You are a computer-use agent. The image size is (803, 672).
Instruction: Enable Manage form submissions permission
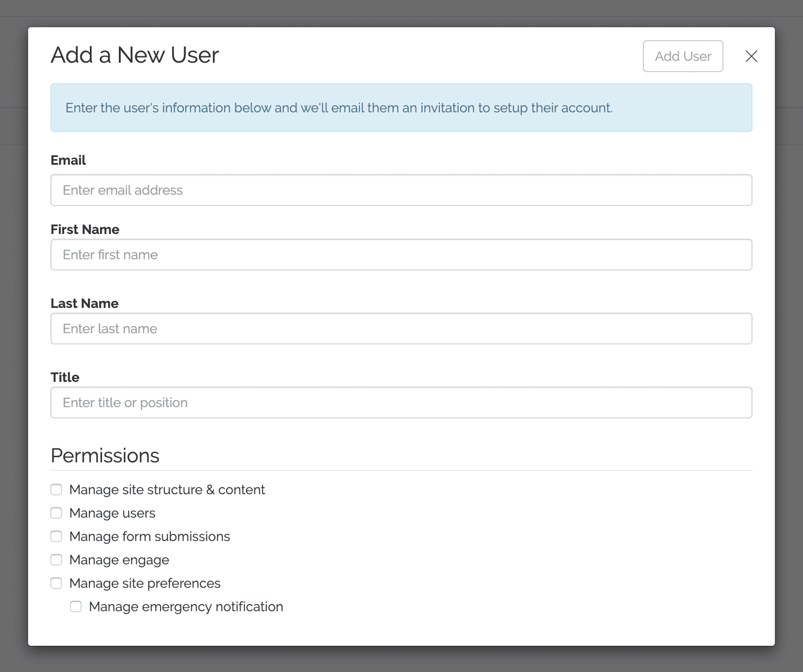56,536
